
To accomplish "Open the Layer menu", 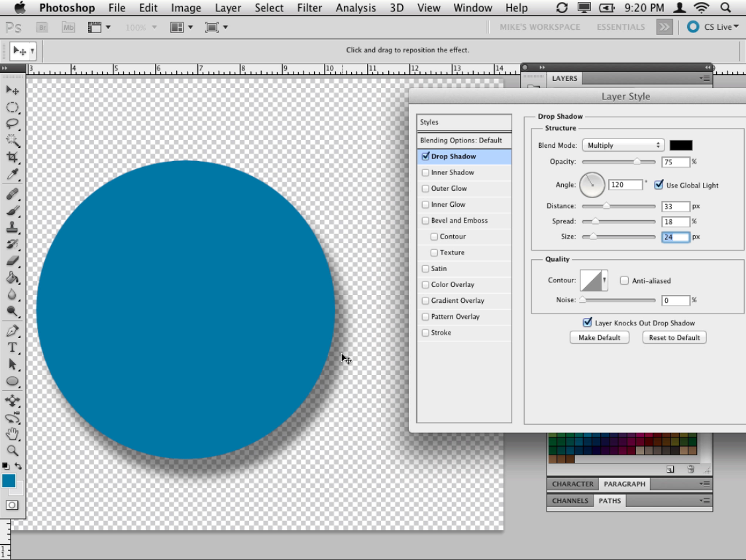I will (x=228, y=8).
